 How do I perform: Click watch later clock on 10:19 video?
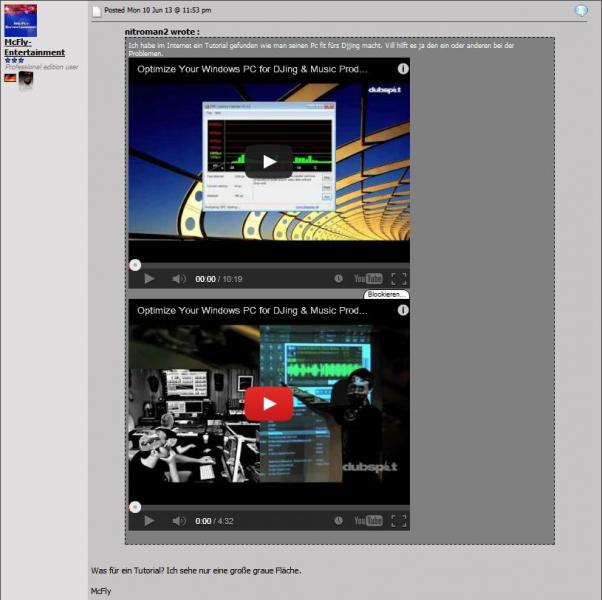pyautogui.click(x=338, y=278)
